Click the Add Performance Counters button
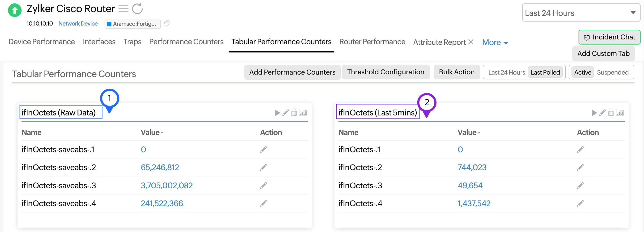 [x=292, y=72]
